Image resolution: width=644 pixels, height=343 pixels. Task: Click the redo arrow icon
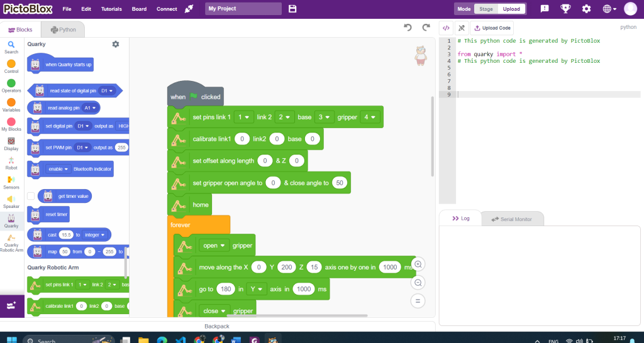[x=426, y=28]
